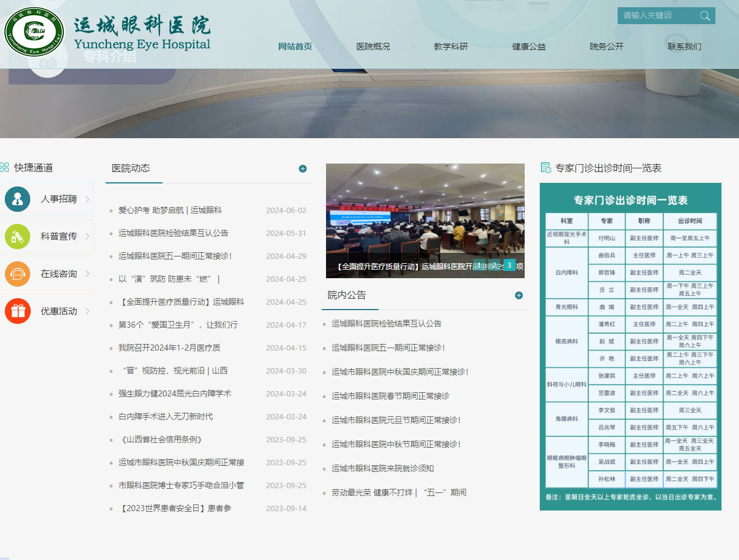Open the 联系我们 menu item
The height and width of the screenshot is (560, 739).
point(685,46)
